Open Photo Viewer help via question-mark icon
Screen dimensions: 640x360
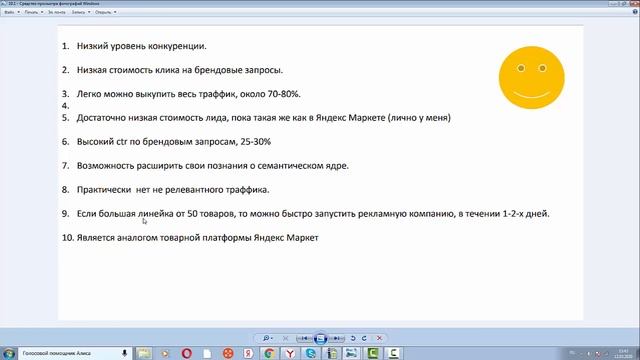coord(635,12)
